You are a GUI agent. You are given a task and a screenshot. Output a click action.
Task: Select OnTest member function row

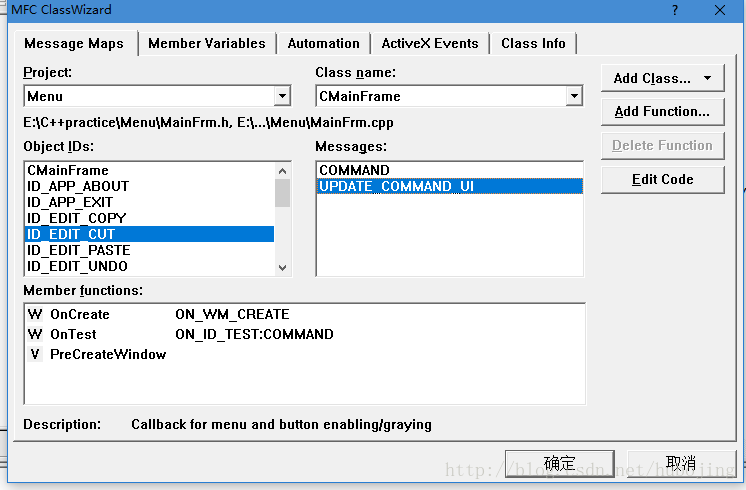point(304,334)
